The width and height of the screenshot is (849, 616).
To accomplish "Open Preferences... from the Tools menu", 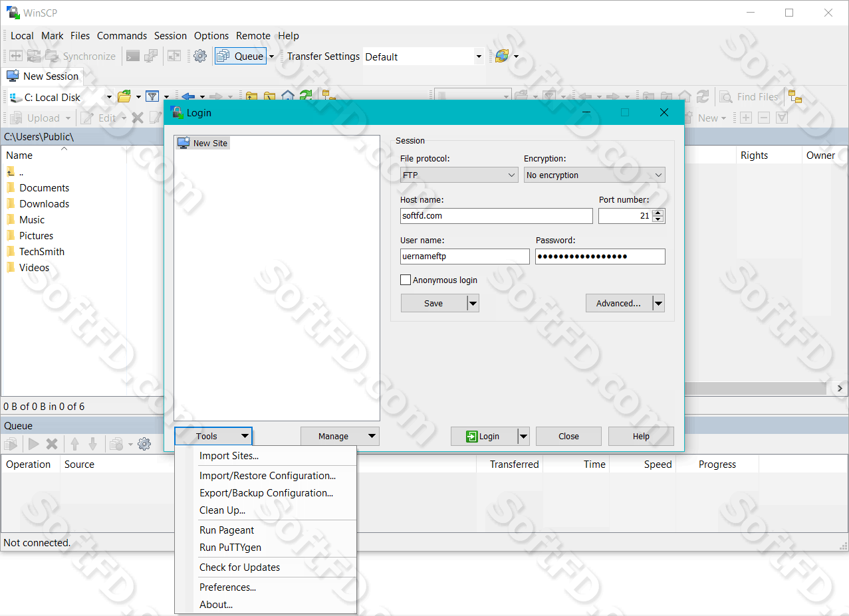I will tap(265, 587).
